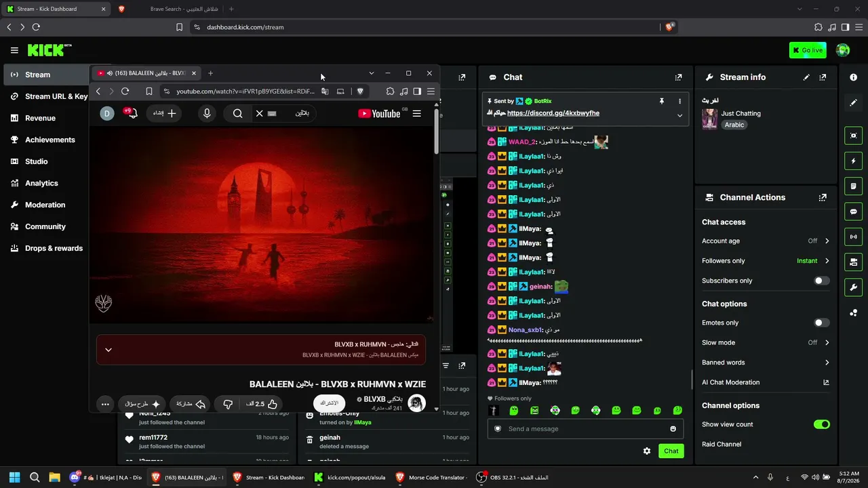Click the Arabic language tag
Viewport: 868px width, 488px height.
click(x=734, y=125)
